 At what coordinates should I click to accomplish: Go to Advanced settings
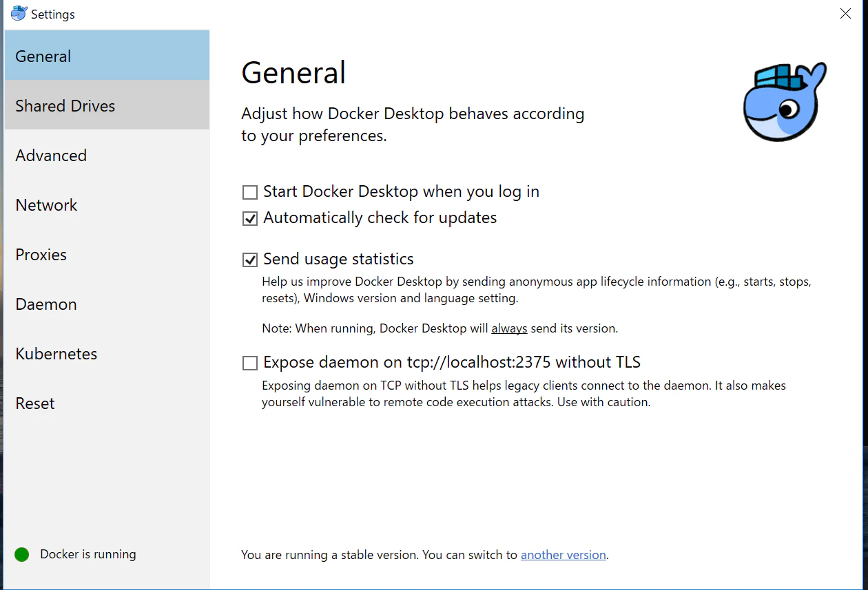pyautogui.click(x=107, y=155)
